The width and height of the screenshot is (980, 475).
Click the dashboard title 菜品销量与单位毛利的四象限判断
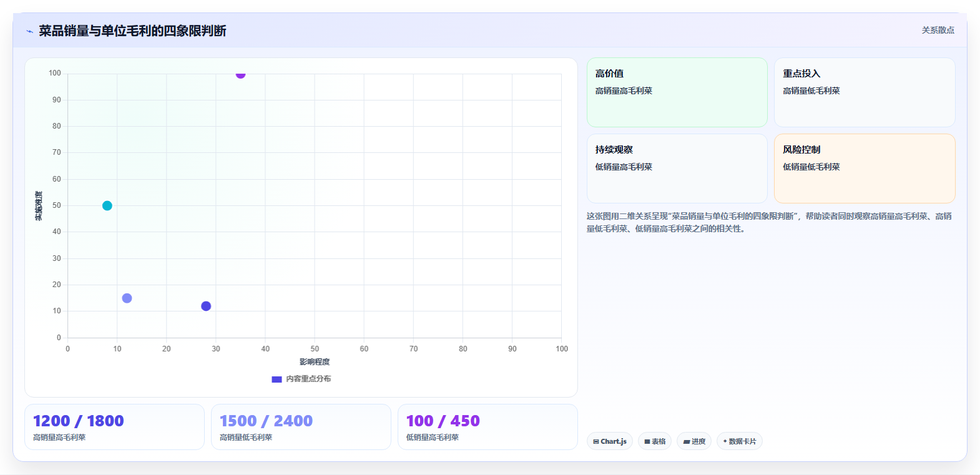(132, 31)
